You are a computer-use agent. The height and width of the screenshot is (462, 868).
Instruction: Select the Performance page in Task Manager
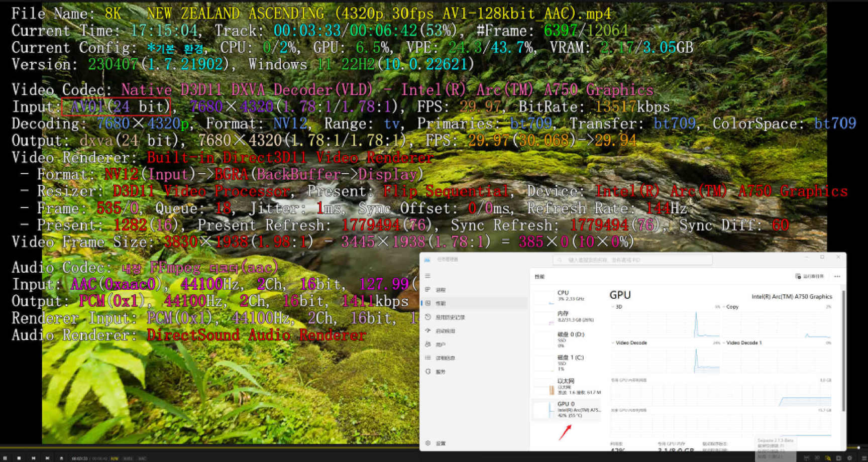pos(475,303)
